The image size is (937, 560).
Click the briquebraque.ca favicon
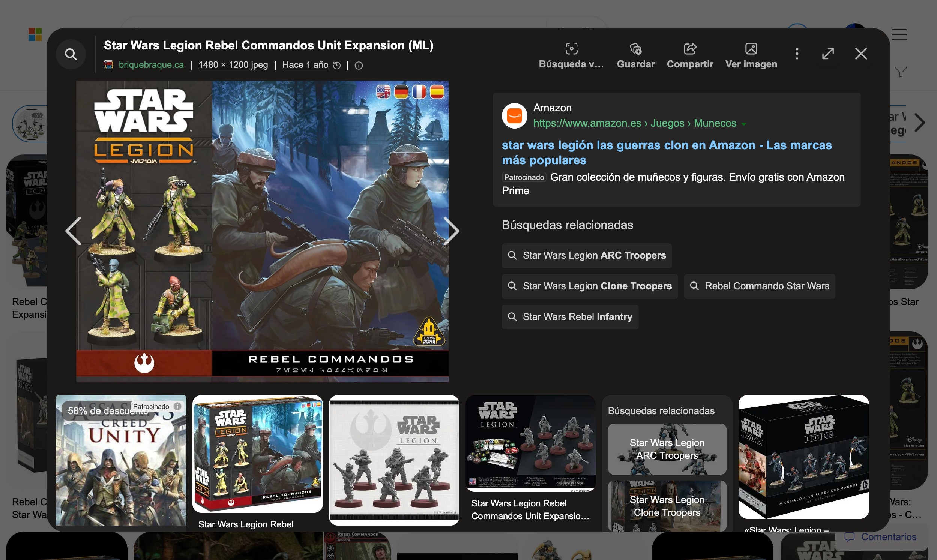pos(108,65)
